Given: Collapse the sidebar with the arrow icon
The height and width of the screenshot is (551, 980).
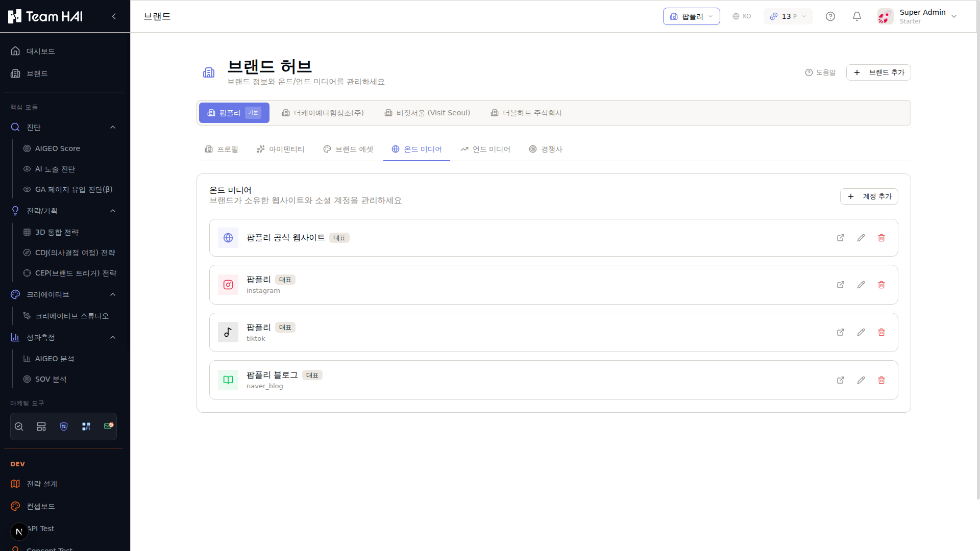Looking at the screenshot, I should pos(114,16).
